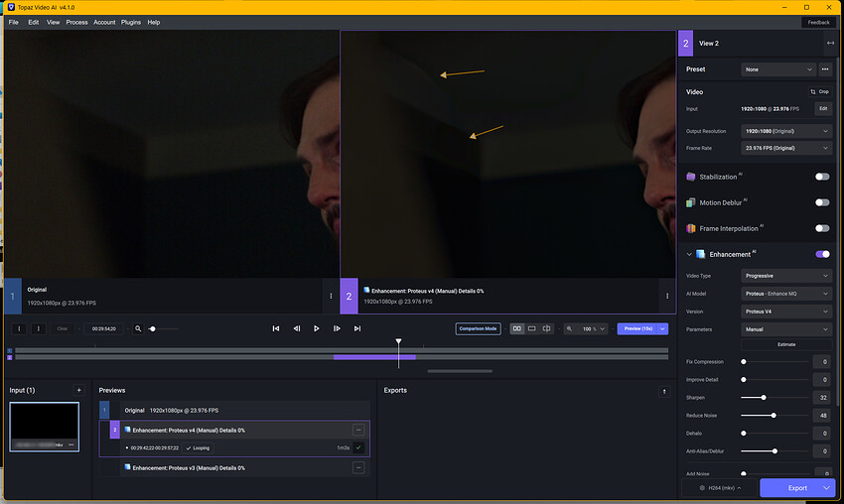844x504 pixels.
Task: Open Enhancement view 2 options (three dots)
Action: click(667, 296)
